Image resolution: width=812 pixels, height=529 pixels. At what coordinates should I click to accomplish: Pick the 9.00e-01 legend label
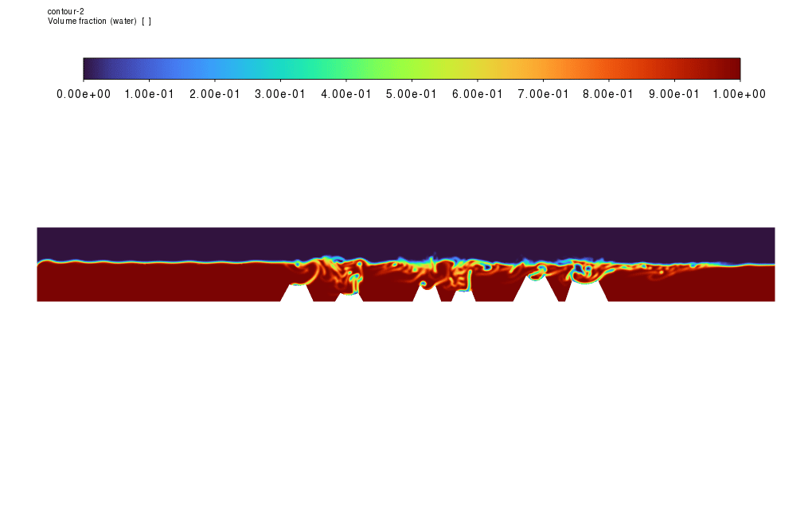(674, 94)
